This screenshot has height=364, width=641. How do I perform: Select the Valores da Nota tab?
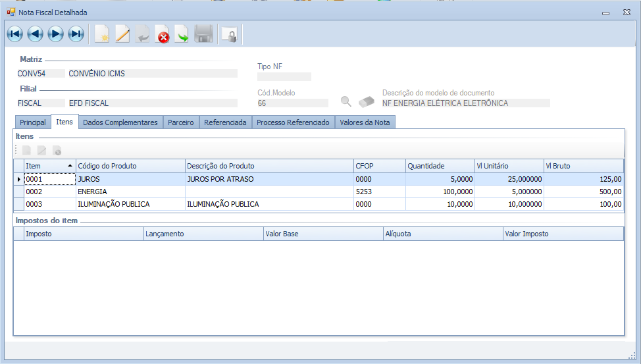(365, 122)
